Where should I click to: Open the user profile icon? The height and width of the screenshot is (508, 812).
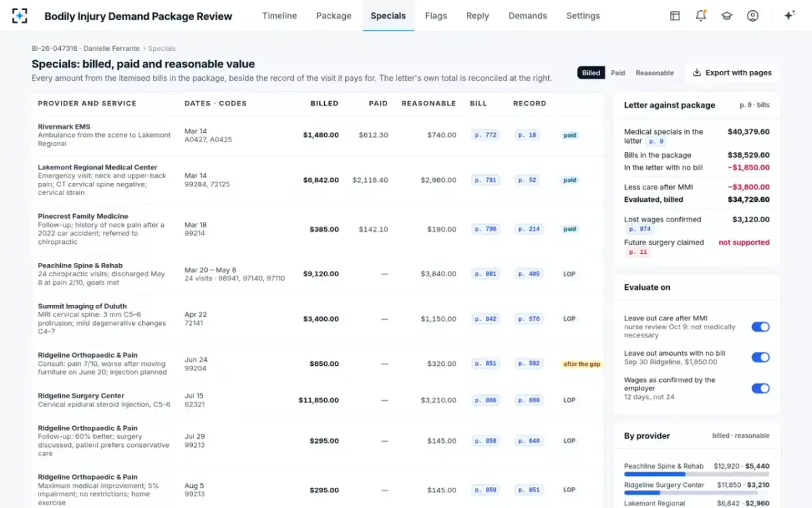[752, 16]
